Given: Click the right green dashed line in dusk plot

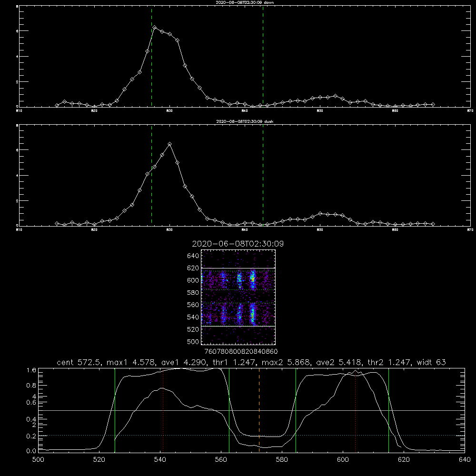Looking at the screenshot, I should pyautogui.click(x=263, y=175).
